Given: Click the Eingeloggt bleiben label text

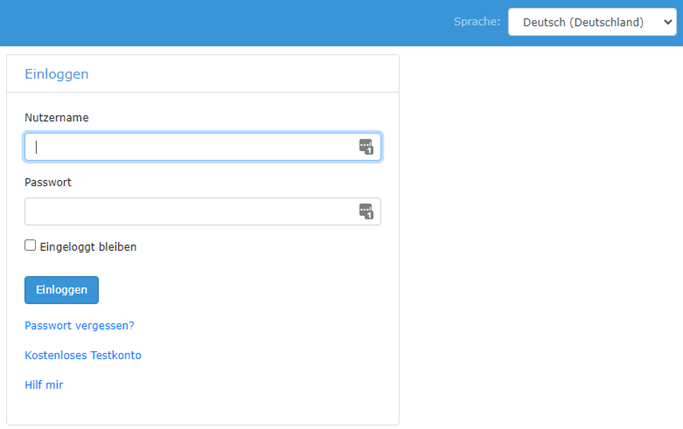Looking at the screenshot, I should tap(88, 247).
